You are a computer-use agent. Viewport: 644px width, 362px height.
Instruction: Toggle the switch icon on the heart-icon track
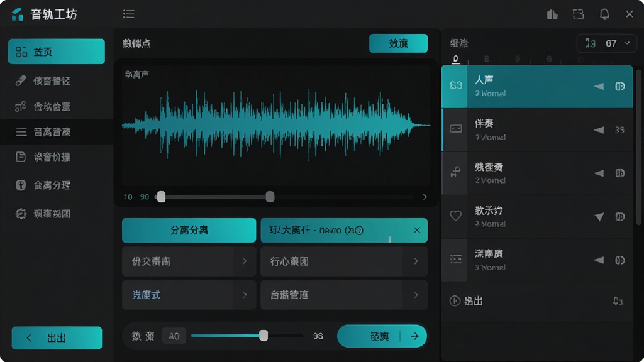click(619, 216)
